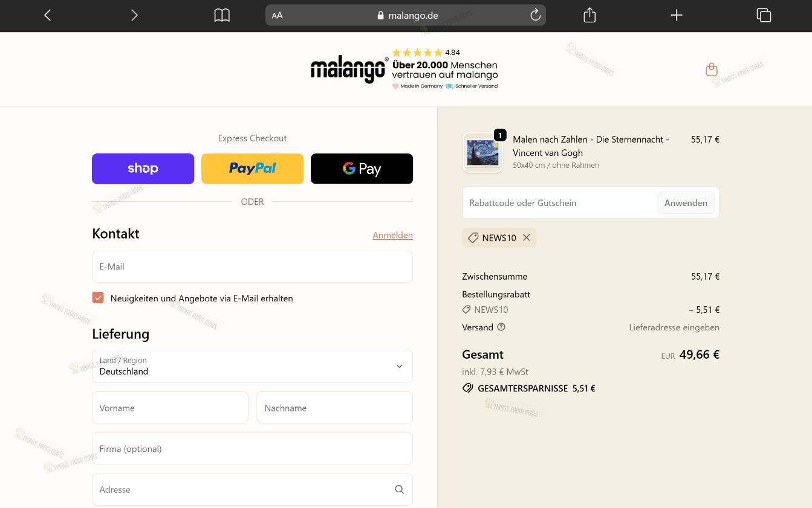The image size is (812, 508).
Task: Click the '– 5,51 €' discount amount
Action: click(x=704, y=310)
